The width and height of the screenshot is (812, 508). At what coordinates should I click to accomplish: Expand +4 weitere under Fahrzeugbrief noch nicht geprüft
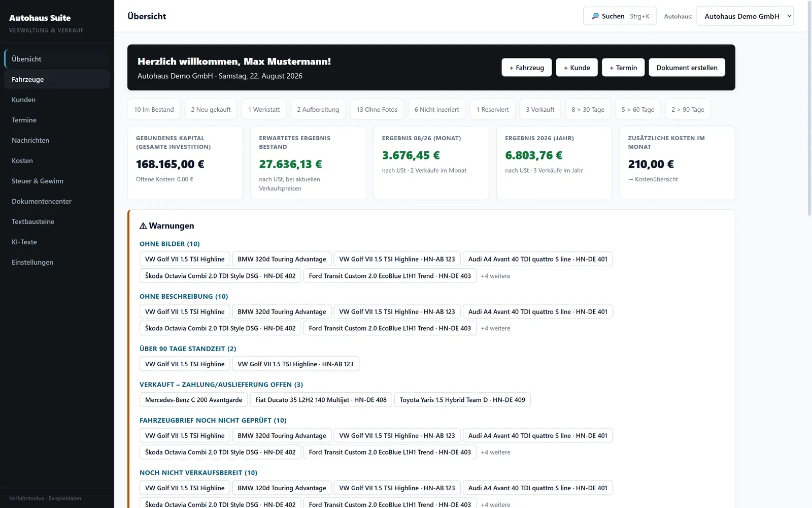[495, 452]
